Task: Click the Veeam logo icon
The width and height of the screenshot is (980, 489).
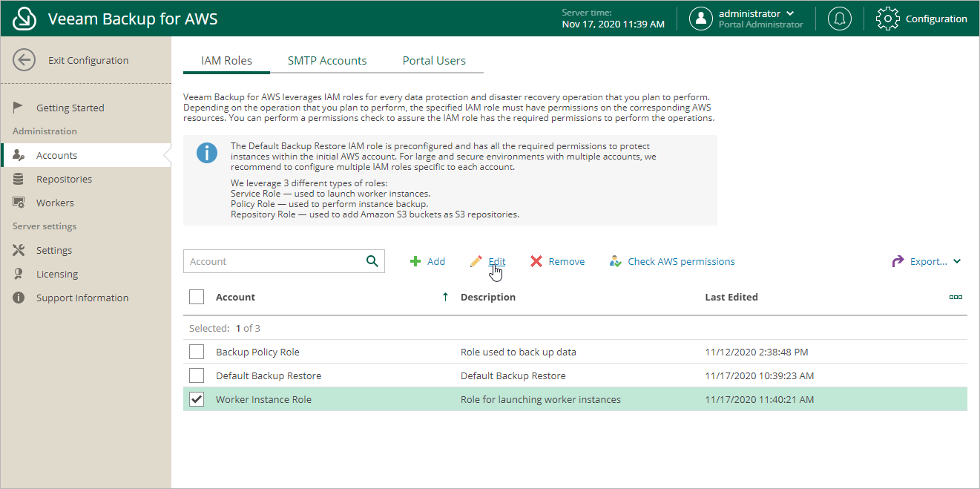Action: point(24,19)
